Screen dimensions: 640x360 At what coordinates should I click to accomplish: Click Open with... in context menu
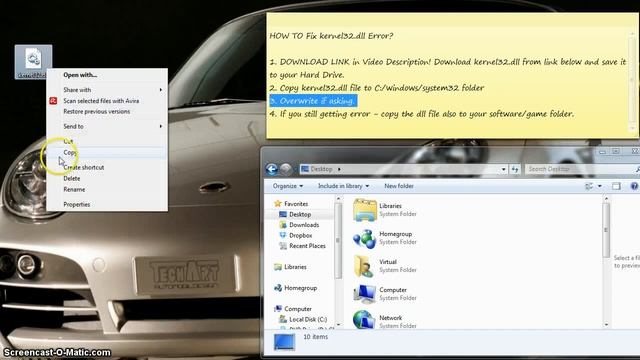[x=80, y=75]
